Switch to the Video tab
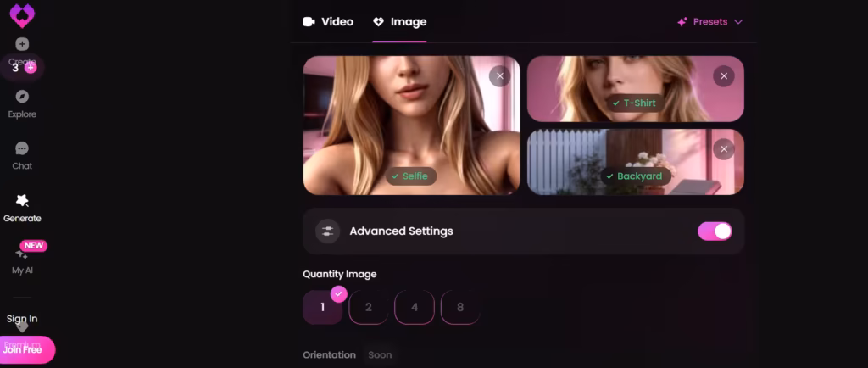The image size is (868, 368). pos(328,22)
